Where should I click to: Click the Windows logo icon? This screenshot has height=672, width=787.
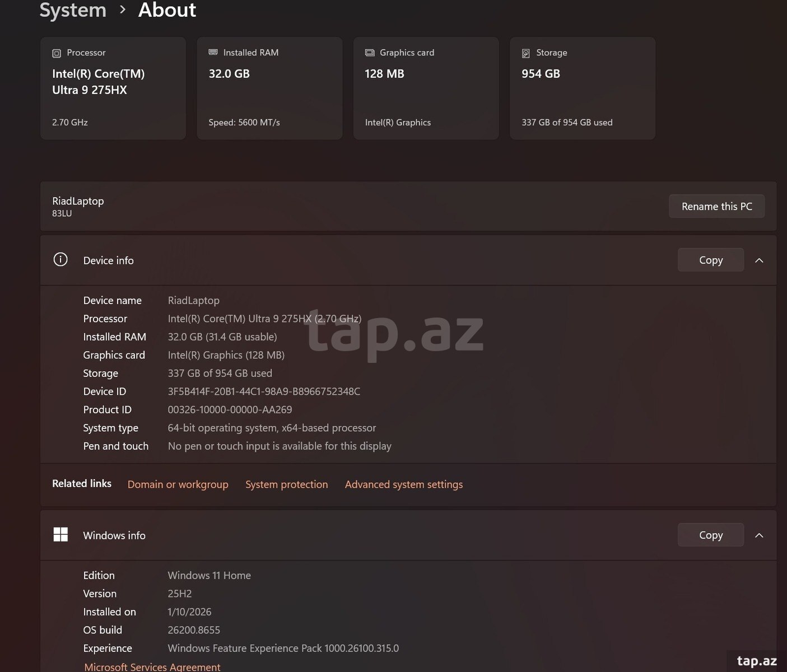(x=60, y=535)
